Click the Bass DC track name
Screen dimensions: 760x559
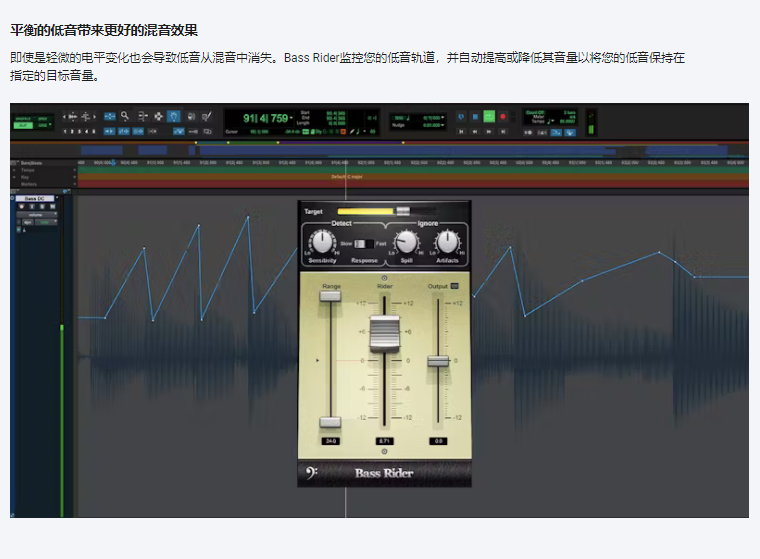coord(35,199)
